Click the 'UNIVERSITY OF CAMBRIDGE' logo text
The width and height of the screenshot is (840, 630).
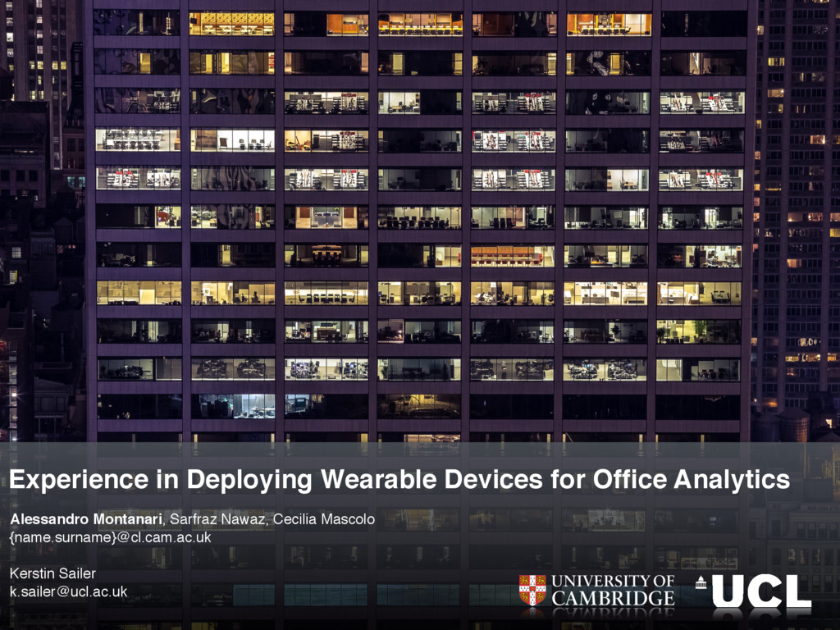[613, 590]
